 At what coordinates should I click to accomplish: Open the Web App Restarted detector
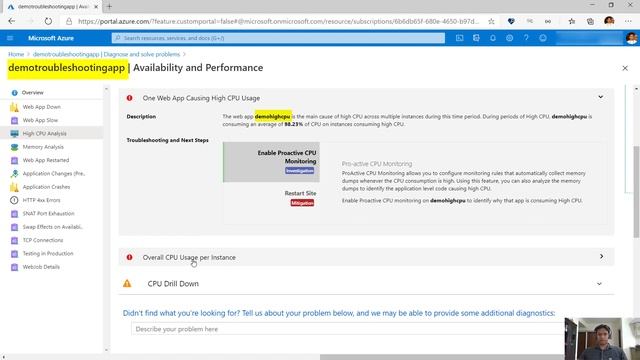(46, 160)
